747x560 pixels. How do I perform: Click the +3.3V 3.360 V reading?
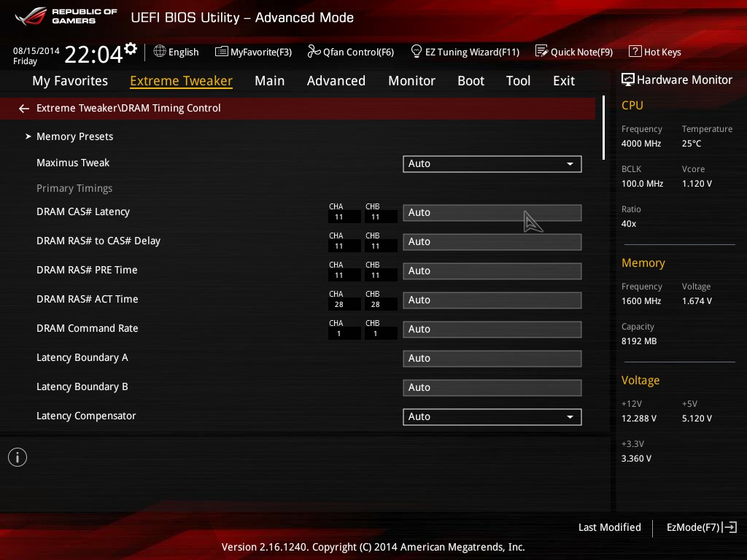(x=636, y=459)
